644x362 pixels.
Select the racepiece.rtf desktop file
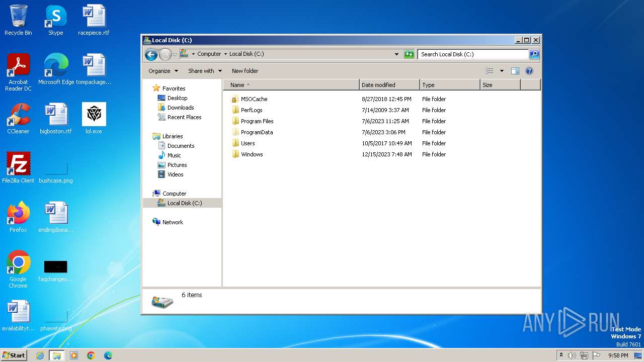pyautogui.click(x=94, y=21)
